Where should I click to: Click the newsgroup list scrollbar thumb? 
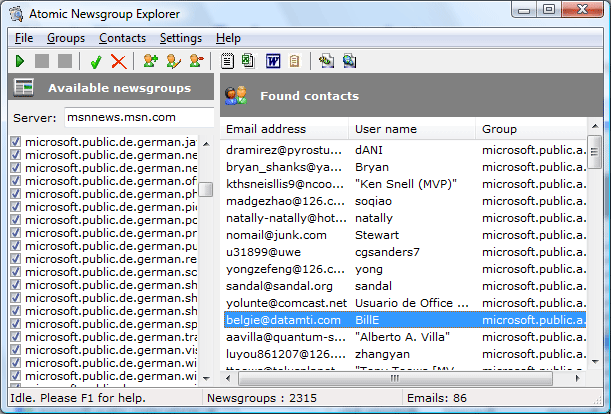point(206,189)
